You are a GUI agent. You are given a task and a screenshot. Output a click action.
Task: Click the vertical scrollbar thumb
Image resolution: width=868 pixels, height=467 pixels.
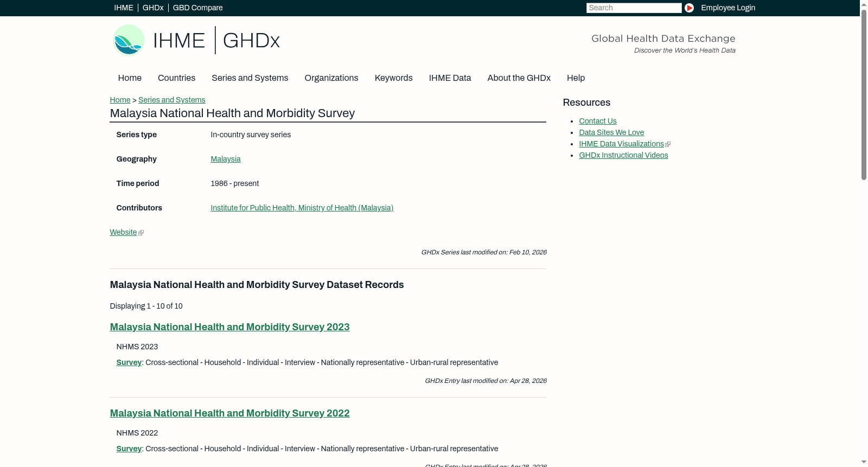pos(864,94)
